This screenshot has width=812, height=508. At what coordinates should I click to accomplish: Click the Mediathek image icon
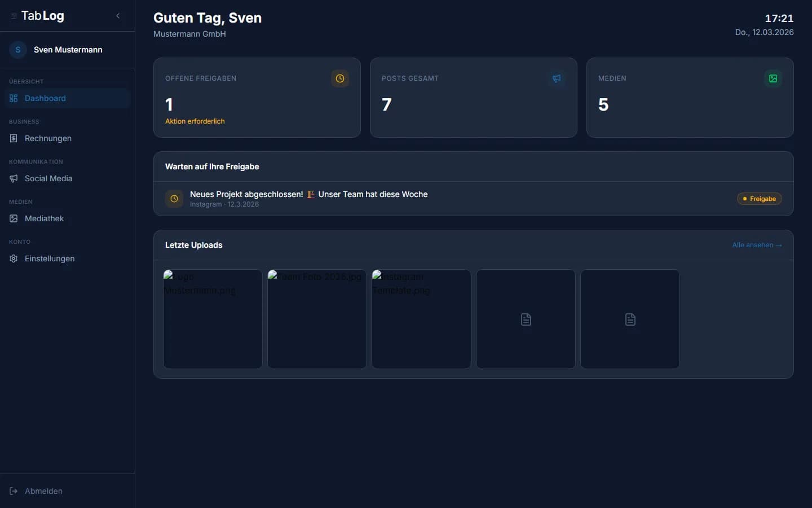coord(14,218)
